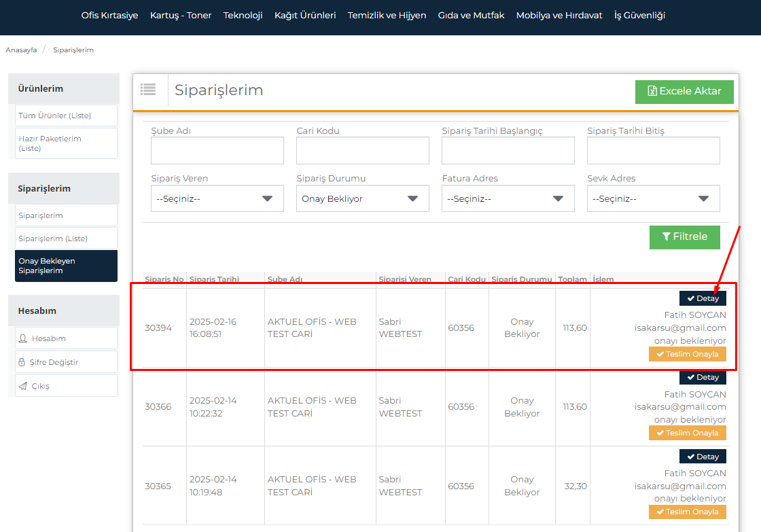Open Detay for order 30365
The image size is (761, 532).
click(x=703, y=456)
